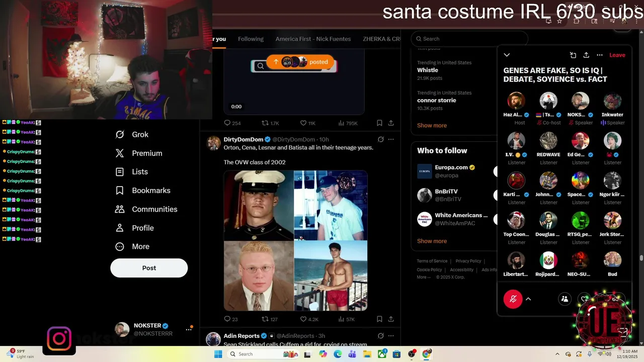Switch to the ZHERKA & CR tab
Image resolution: width=644 pixels, height=362 pixels.
pos(381,39)
